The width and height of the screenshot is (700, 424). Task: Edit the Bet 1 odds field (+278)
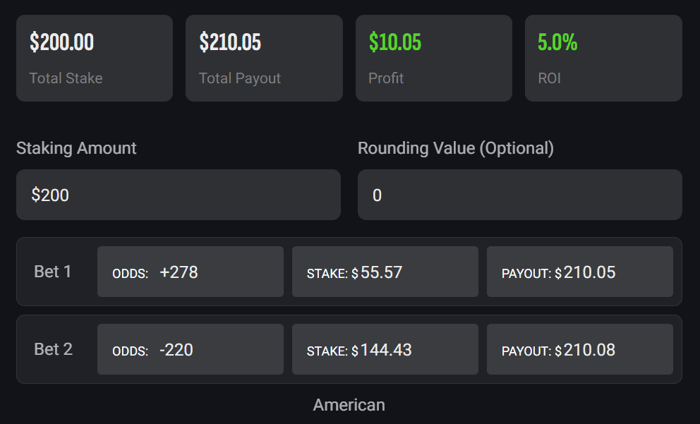[190, 272]
